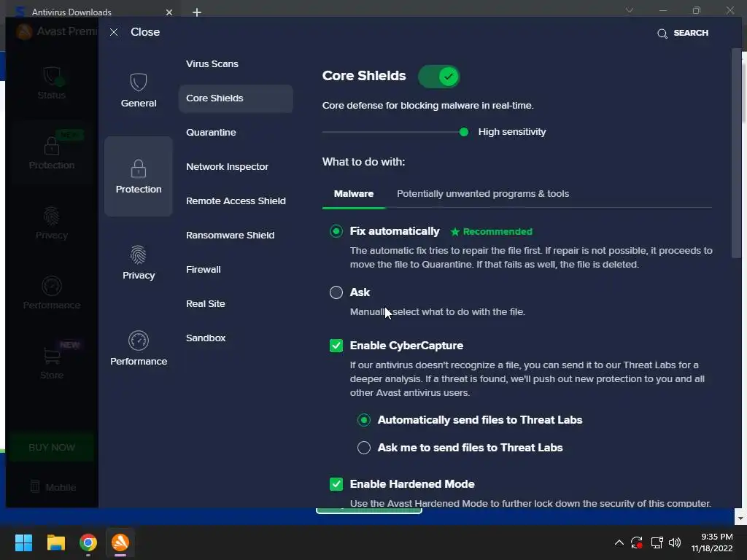The width and height of the screenshot is (747, 560).
Task: Click the sync status tray icon
Action: (x=636, y=542)
